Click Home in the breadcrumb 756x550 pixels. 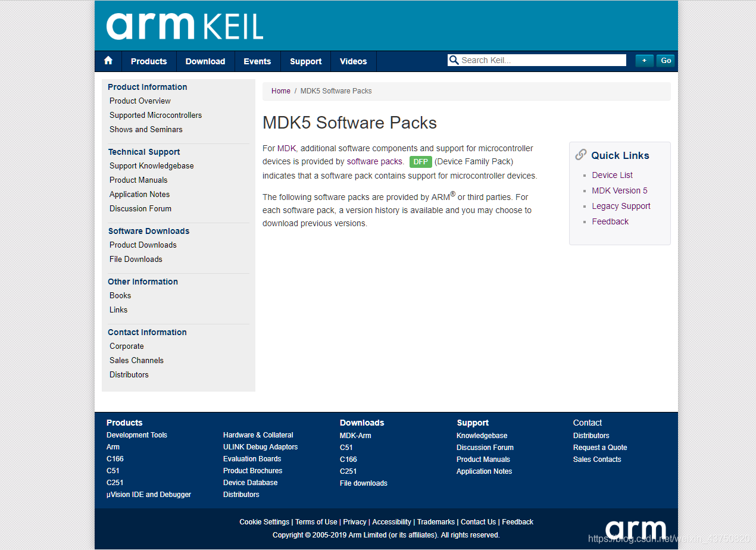tap(281, 91)
